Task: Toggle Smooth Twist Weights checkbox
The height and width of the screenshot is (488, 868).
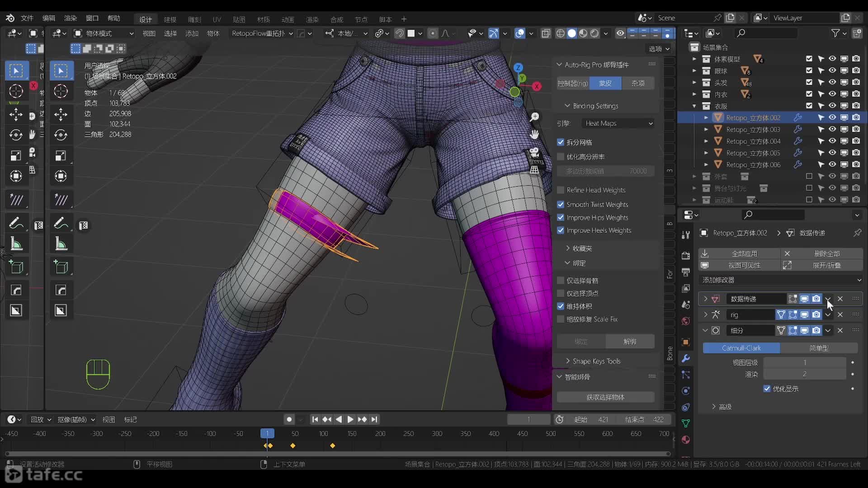Action: pos(561,205)
